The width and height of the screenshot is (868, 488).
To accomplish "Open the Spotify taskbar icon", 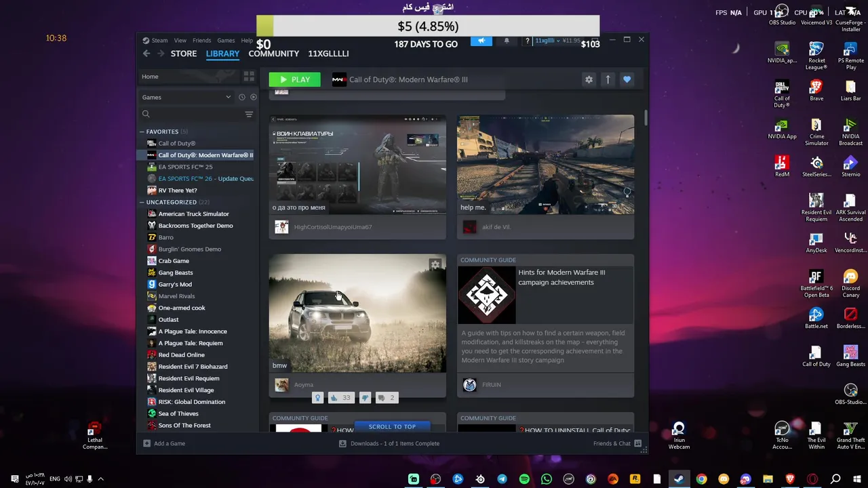I will [524, 479].
